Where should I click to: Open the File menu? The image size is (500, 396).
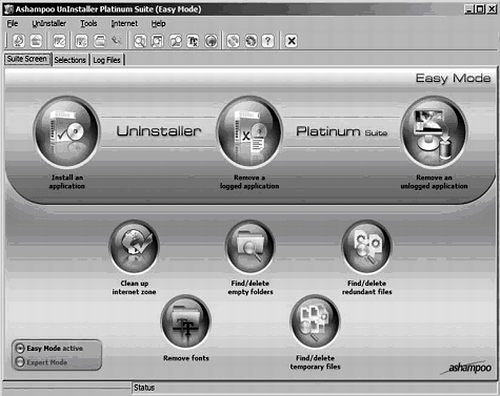[x=13, y=24]
